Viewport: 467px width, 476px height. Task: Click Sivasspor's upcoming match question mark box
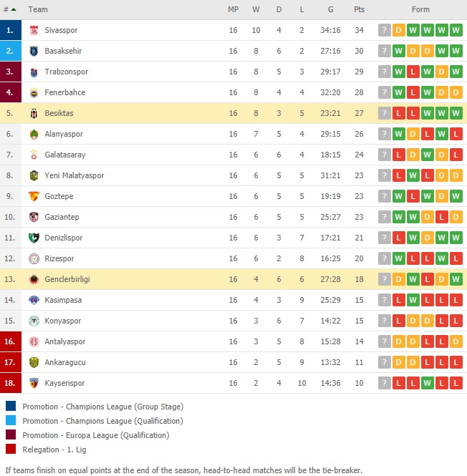(385, 30)
